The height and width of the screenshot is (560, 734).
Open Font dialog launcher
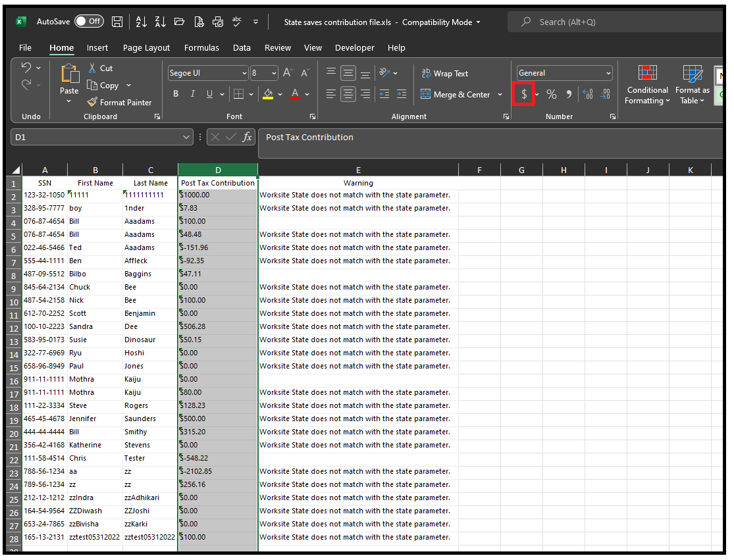coord(313,116)
